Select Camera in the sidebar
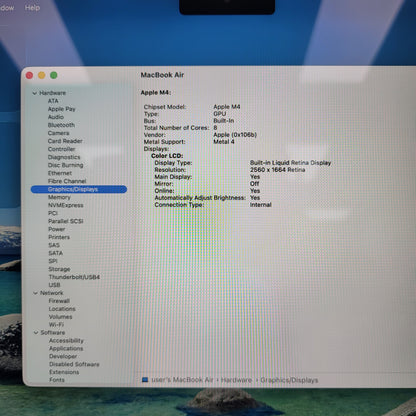Screen dimensions: 416x416 58,133
